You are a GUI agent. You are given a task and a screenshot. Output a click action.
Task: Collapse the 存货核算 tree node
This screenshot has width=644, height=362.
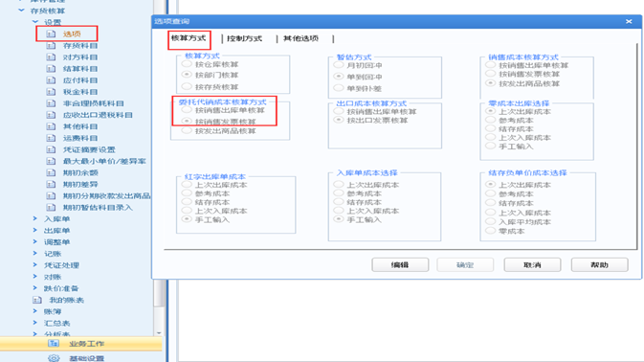point(21,11)
